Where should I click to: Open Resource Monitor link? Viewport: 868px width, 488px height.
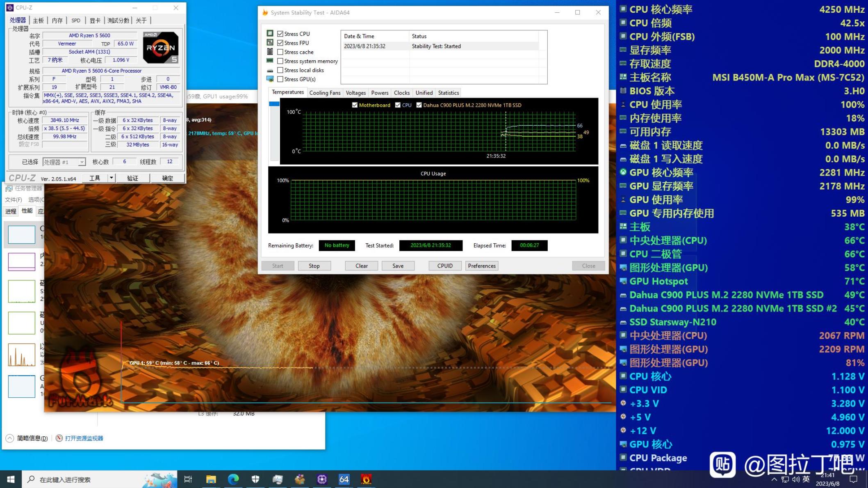tap(84, 438)
